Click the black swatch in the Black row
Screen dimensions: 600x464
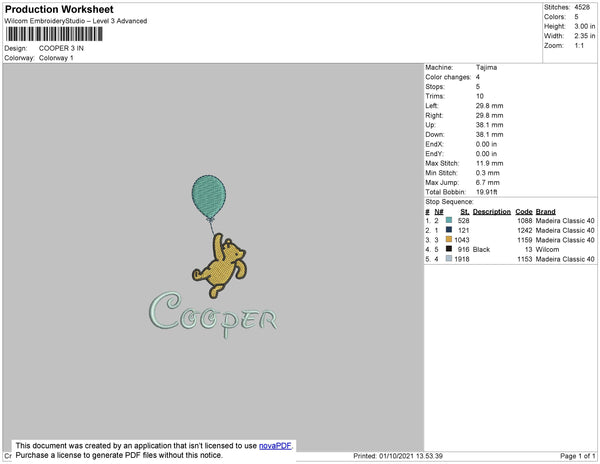(449, 249)
